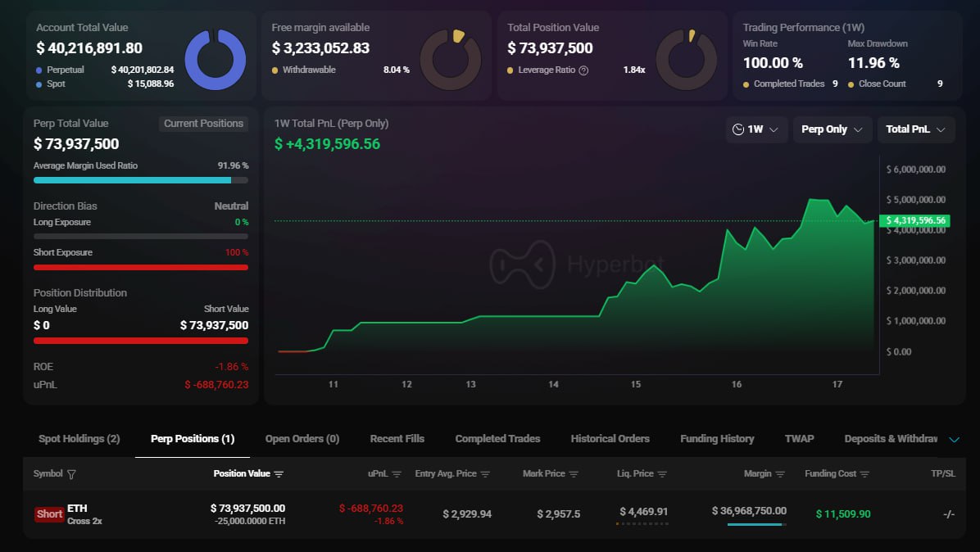Sort by Liq. Price column icon
The image size is (980, 552).
click(x=662, y=474)
